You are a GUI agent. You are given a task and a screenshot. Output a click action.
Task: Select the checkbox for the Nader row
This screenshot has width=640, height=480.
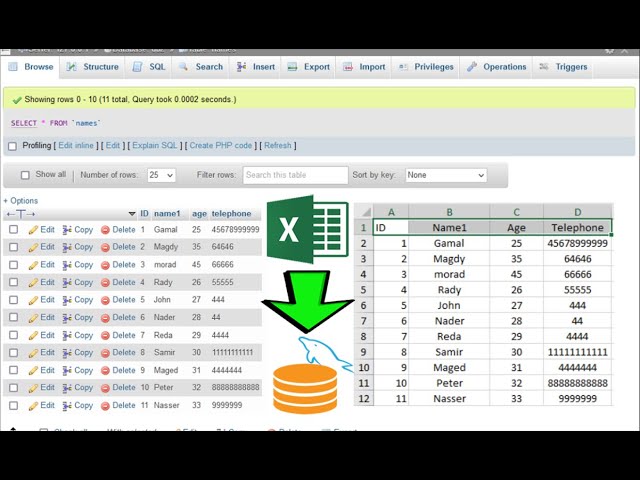[x=13, y=317]
